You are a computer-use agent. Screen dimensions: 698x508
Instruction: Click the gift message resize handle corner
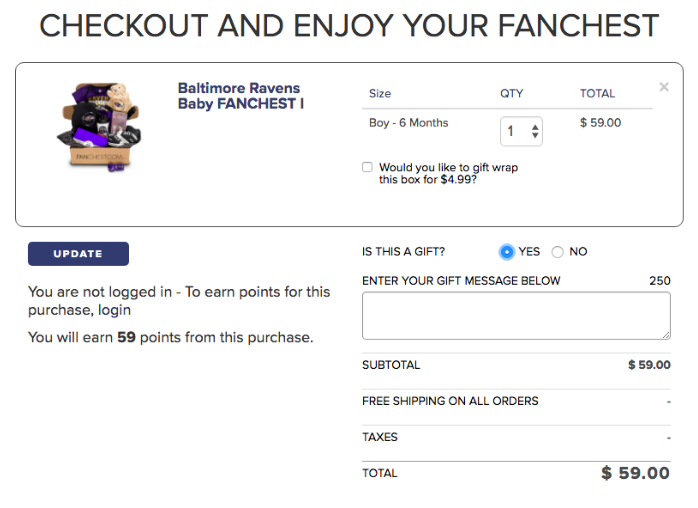pyautogui.click(x=666, y=335)
